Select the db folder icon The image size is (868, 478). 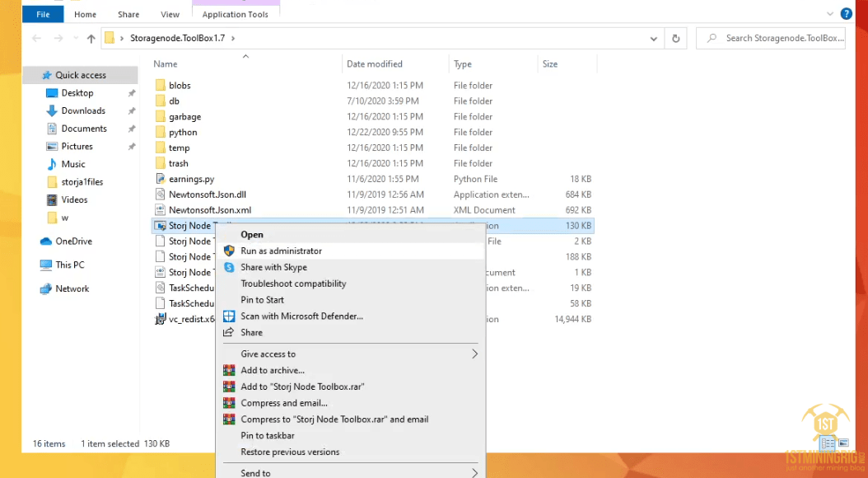click(161, 101)
